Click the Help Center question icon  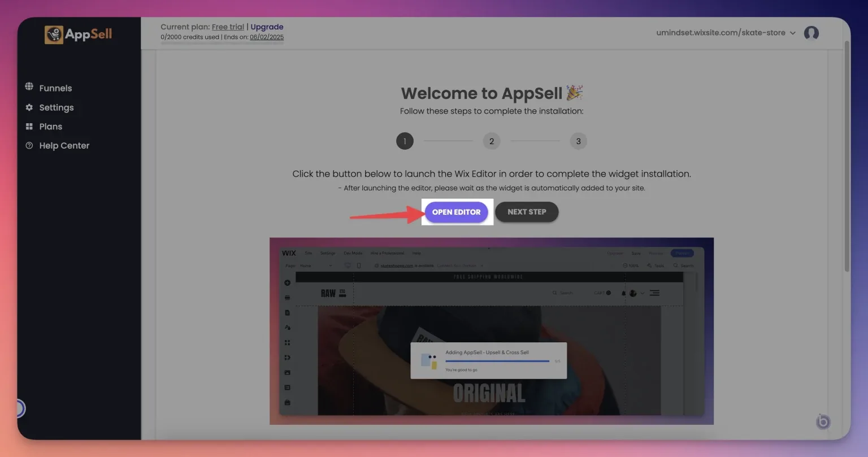click(29, 146)
